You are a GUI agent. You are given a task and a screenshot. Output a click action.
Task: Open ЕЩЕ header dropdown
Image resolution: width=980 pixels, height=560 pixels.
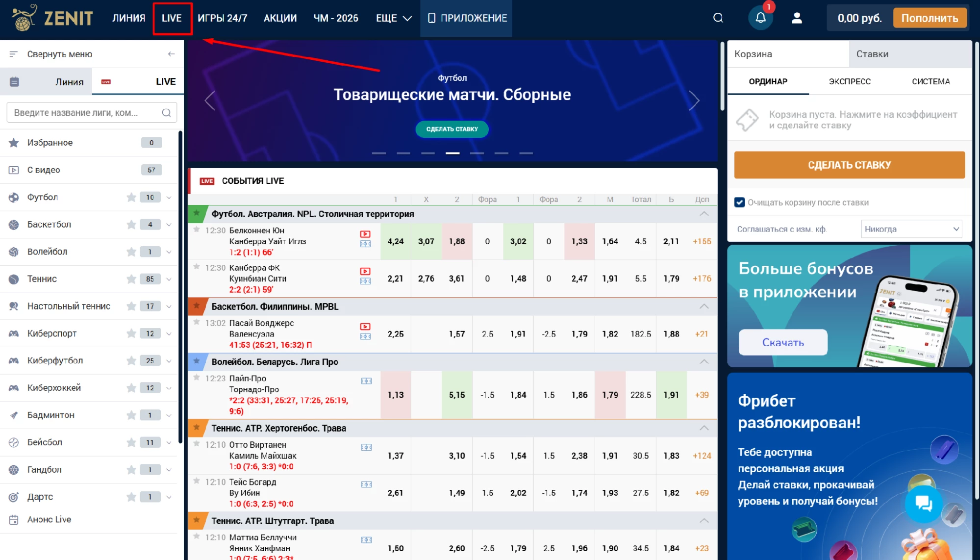[x=394, y=18]
